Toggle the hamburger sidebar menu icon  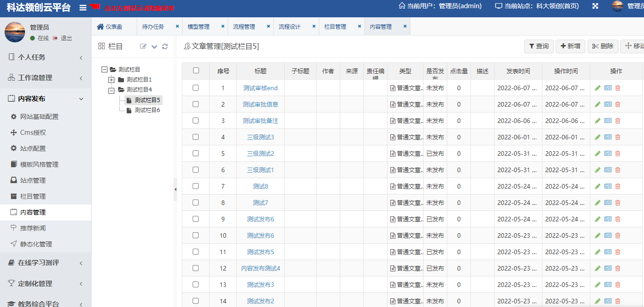point(83,8)
